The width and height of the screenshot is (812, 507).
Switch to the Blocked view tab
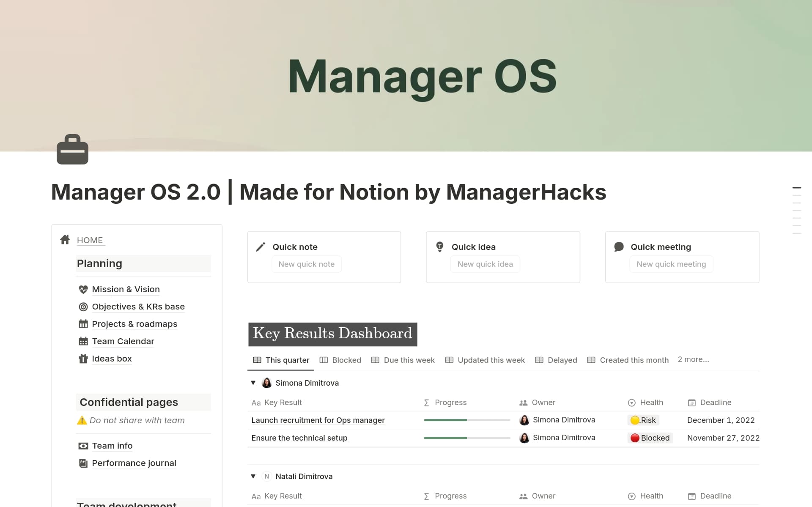coord(346,360)
